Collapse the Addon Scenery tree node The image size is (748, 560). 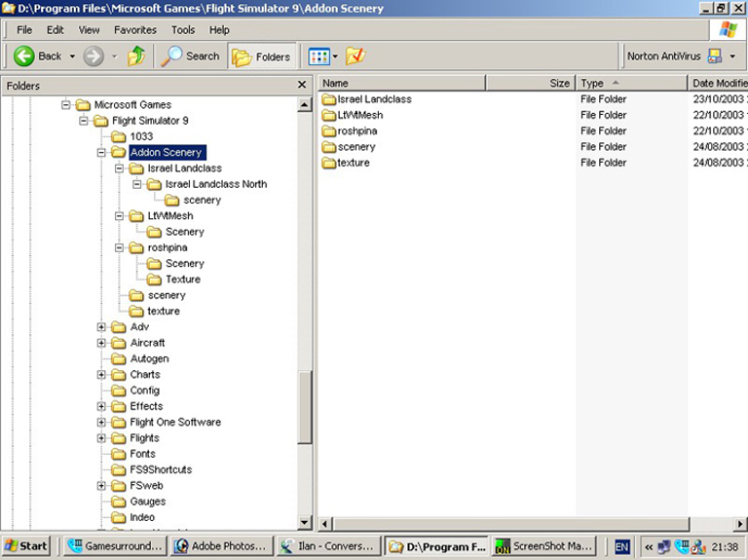point(101,152)
